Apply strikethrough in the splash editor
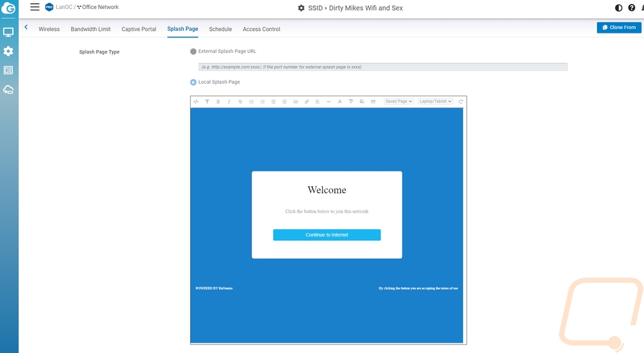This screenshot has width=644, height=353. tap(240, 102)
